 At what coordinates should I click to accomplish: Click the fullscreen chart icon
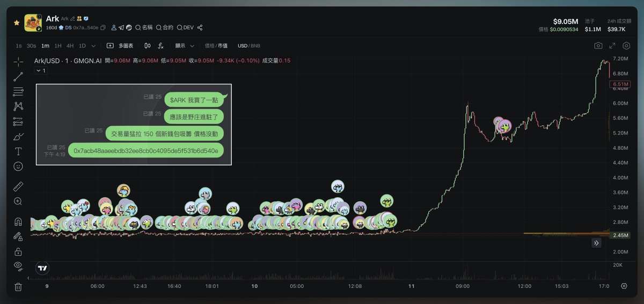pos(612,46)
